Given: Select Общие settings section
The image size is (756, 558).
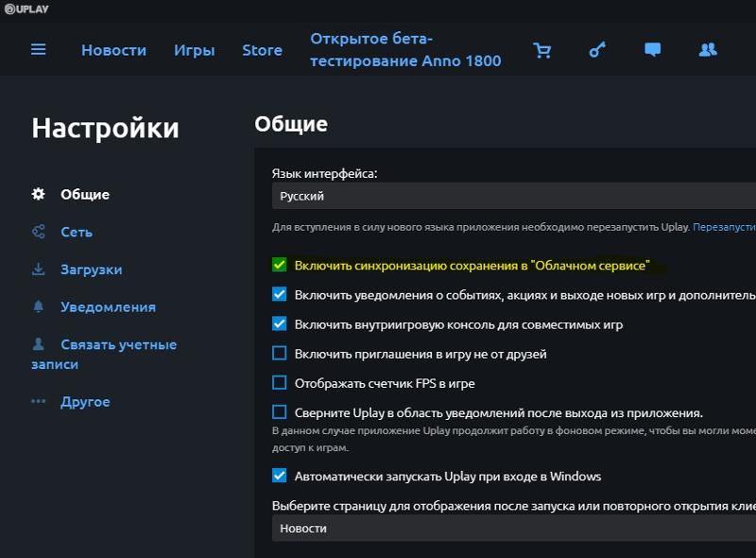Looking at the screenshot, I should (85, 194).
